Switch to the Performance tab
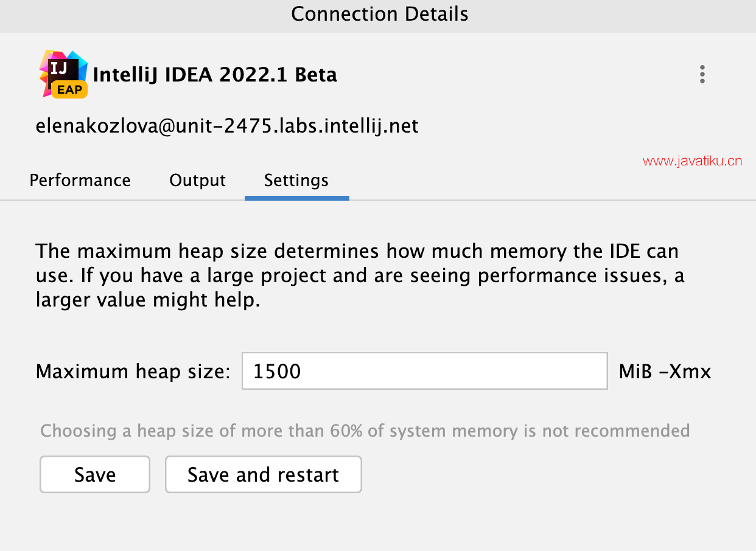 click(x=80, y=181)
